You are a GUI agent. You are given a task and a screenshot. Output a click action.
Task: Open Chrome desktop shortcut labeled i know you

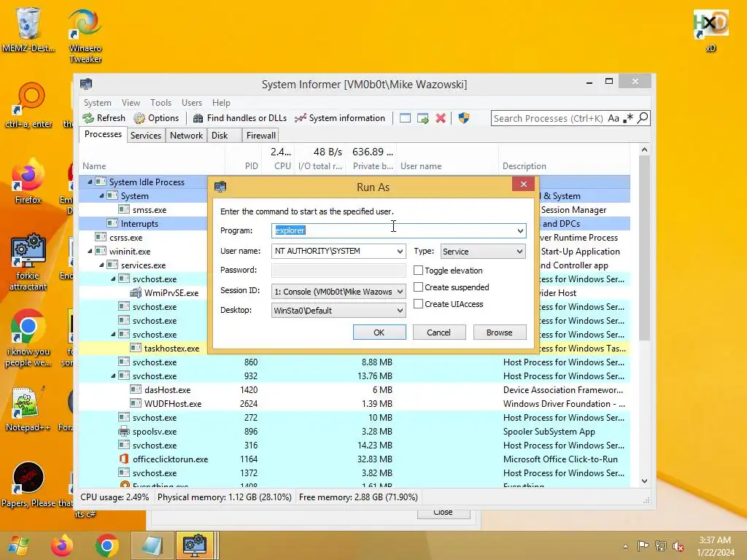[28, 338]
